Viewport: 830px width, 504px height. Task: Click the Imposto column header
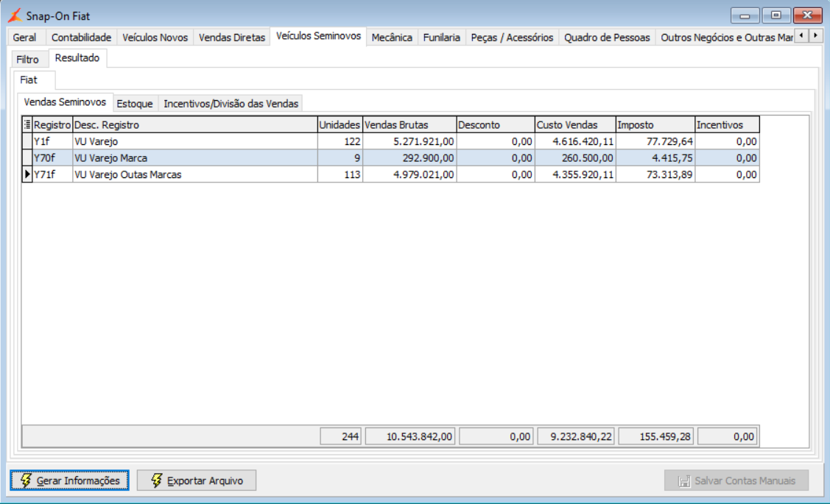click(x=655, y=125)
